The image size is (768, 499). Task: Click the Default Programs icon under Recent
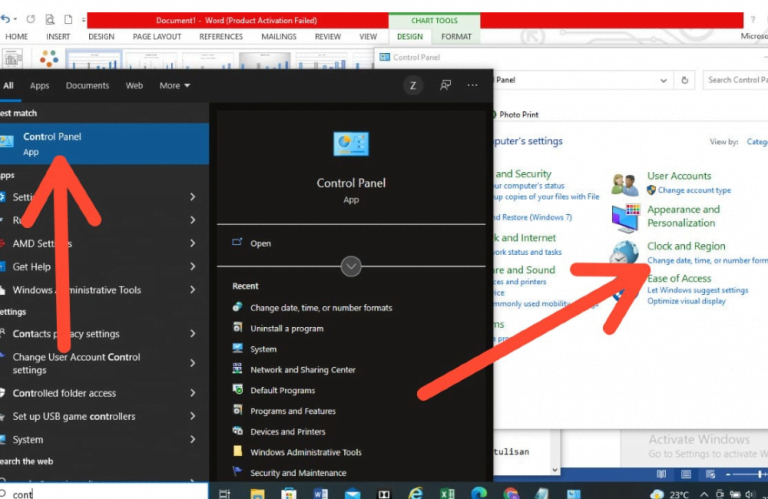(238, 389)
